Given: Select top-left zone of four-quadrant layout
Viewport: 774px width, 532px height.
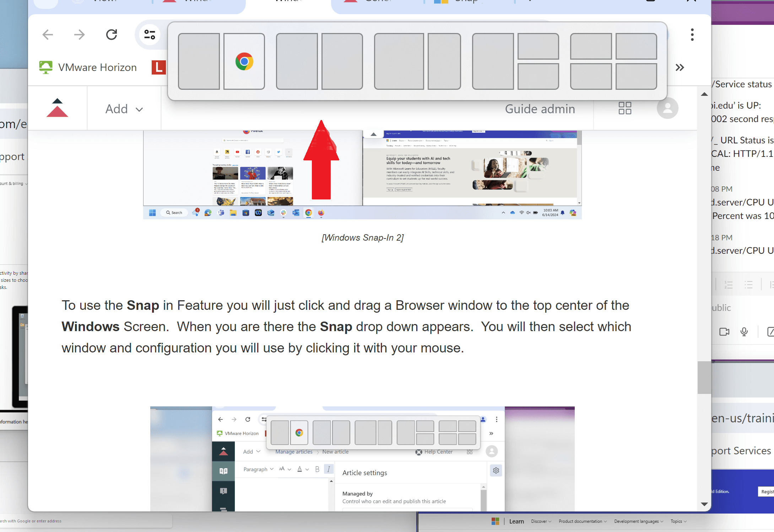Looking at the screenshot, I should pyautogui.click(x=591, y=46).
